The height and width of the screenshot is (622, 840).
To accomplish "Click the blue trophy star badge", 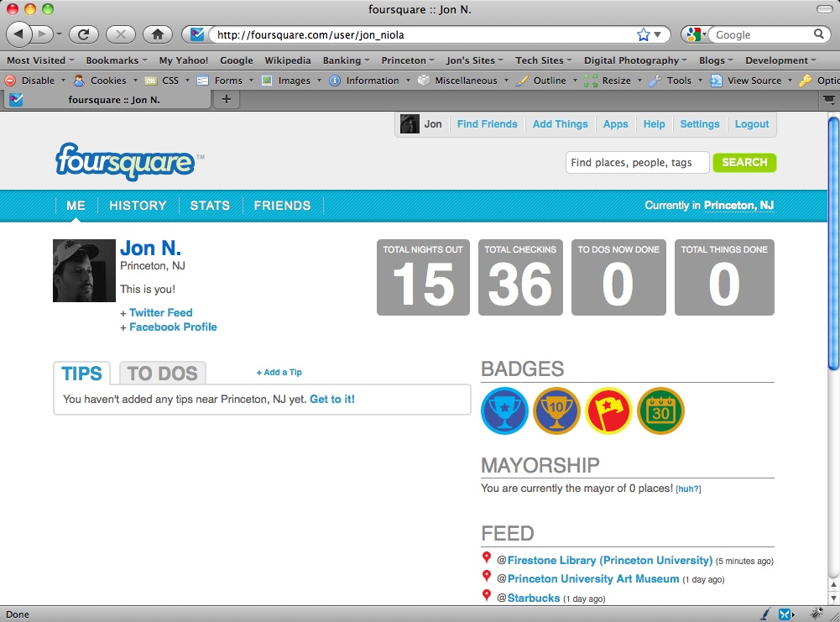I will point(504,411).
